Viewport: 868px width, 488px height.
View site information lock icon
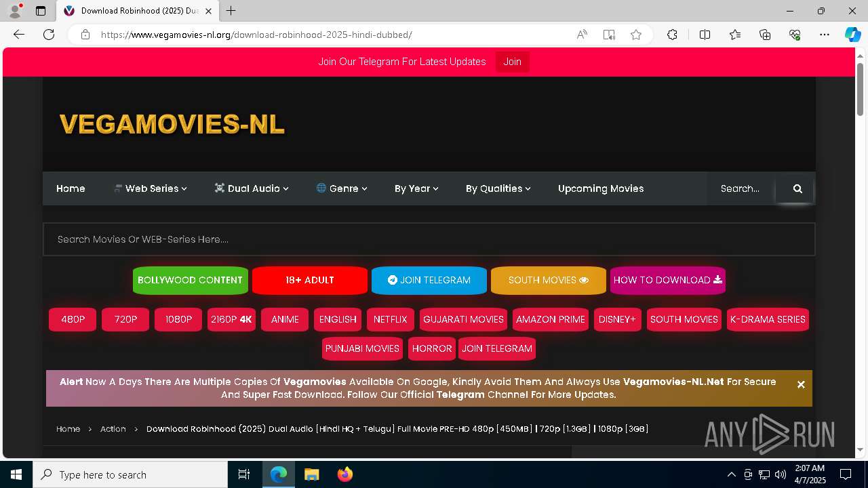point(85,35)
